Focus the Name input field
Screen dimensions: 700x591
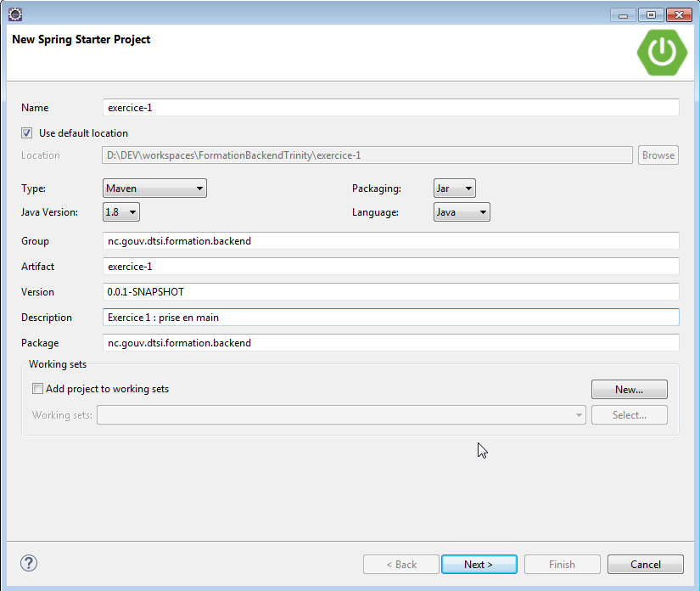pos(390,108)
